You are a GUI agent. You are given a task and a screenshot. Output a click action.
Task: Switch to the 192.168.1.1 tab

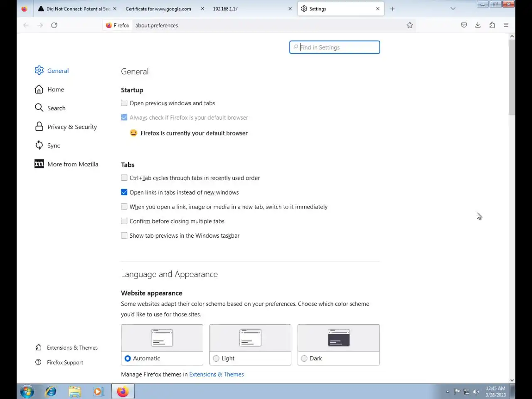[225, 9]
